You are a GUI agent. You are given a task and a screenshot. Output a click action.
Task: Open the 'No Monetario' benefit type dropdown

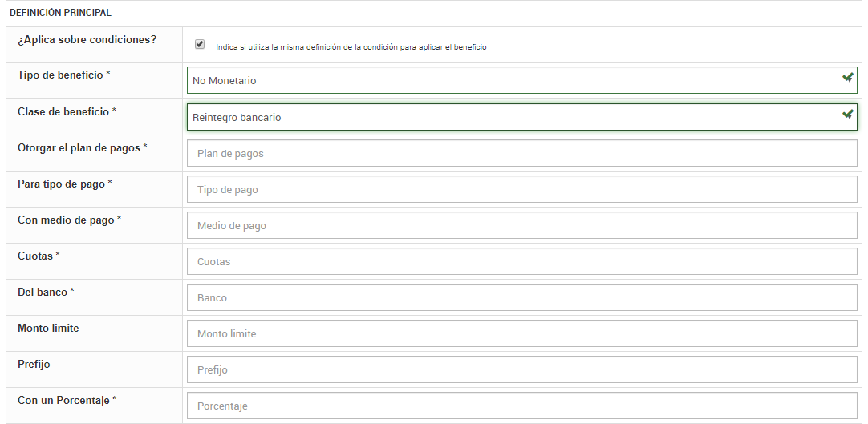pos(513,80)
